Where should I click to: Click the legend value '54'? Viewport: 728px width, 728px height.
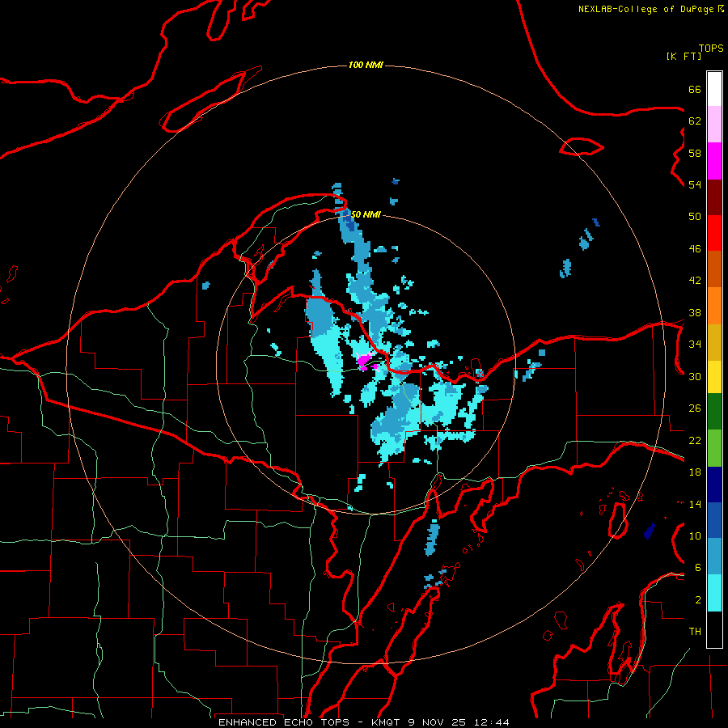(695, 184)
